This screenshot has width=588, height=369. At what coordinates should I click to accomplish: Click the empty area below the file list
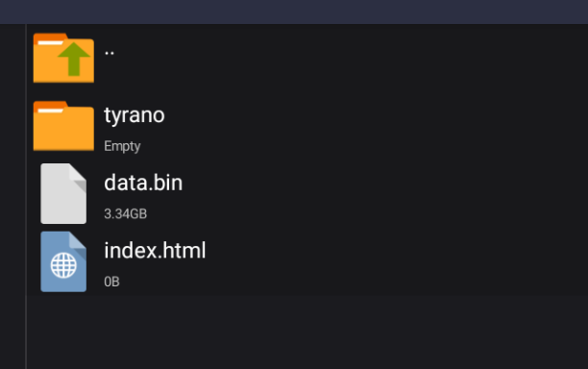pyautogui.click(x=307, y=332)
